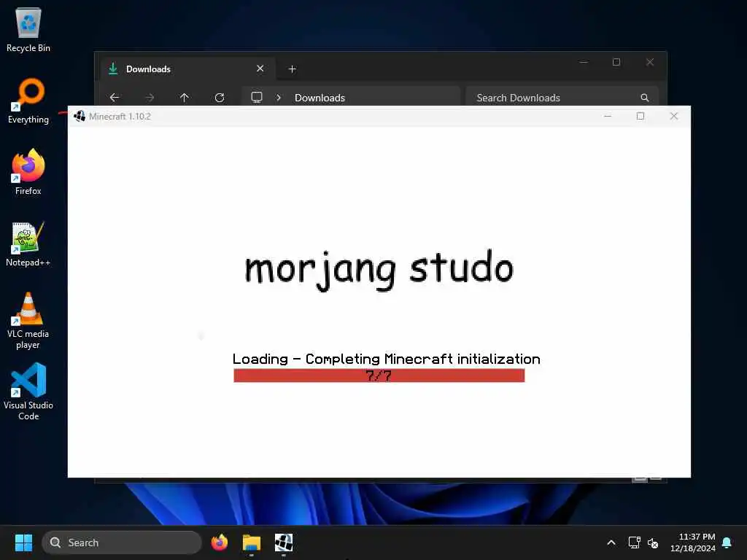Click the Windows Start button
Viewport: 747px width, 560px height.
(x=23, y=542)
